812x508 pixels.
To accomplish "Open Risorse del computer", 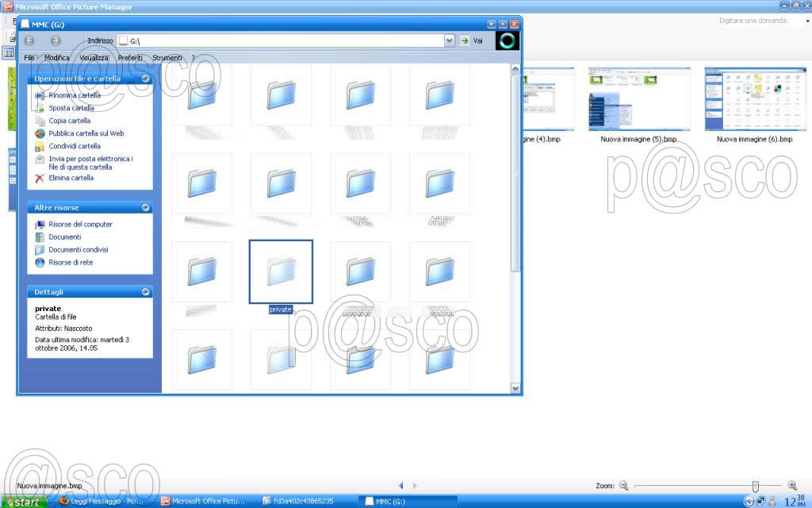I will (80, 225).
